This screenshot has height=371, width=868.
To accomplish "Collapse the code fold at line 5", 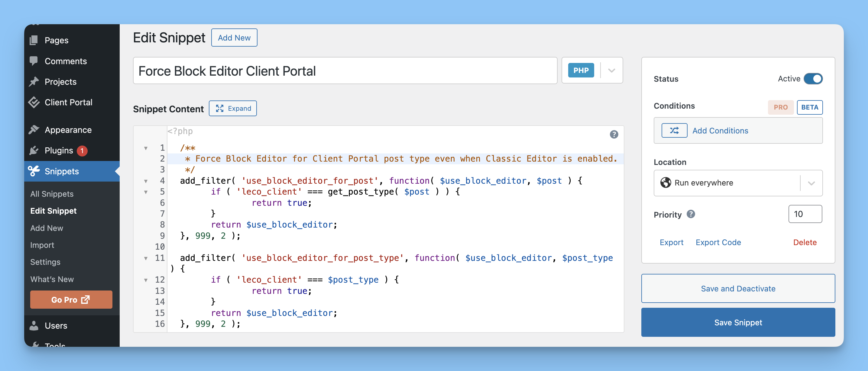I will 146,192.
